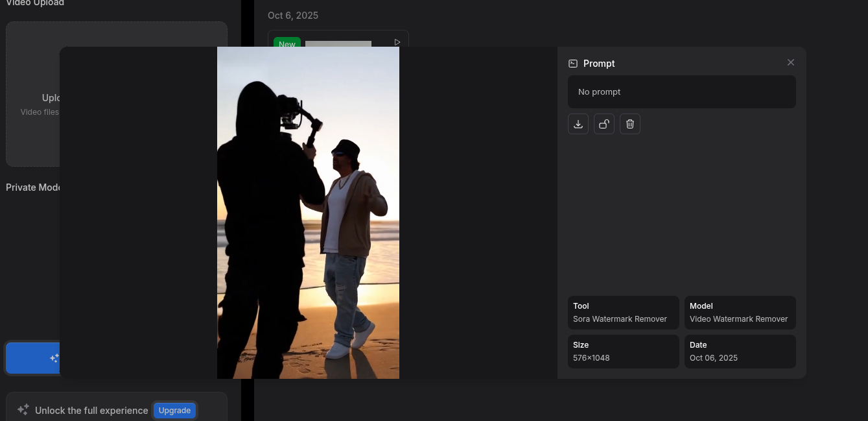Screen dimensions: 868x421
Task: Click the Size 576×1048 info card
Action: click(623, 352)
